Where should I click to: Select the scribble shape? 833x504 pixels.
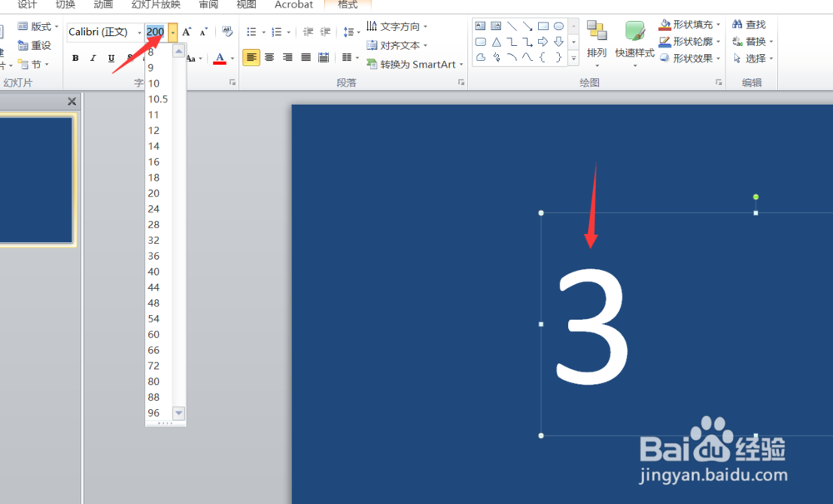click(x=496, y=57)
